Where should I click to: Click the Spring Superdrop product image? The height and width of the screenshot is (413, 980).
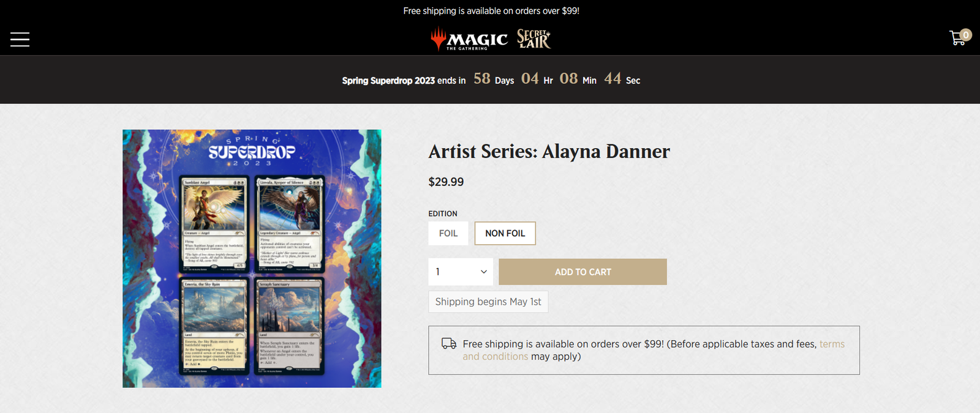click(x=252, y=258)
